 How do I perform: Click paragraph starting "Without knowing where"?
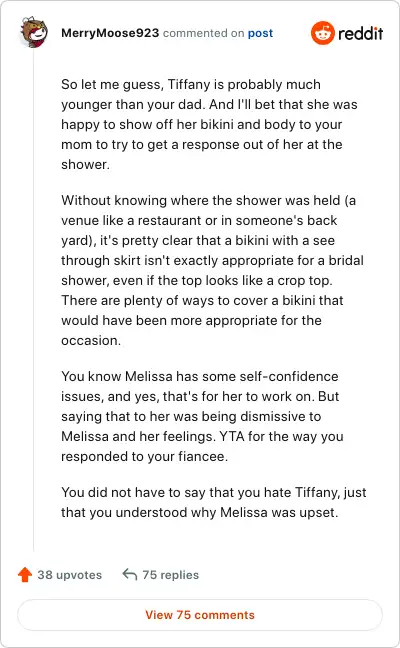[x=212, y=270]
